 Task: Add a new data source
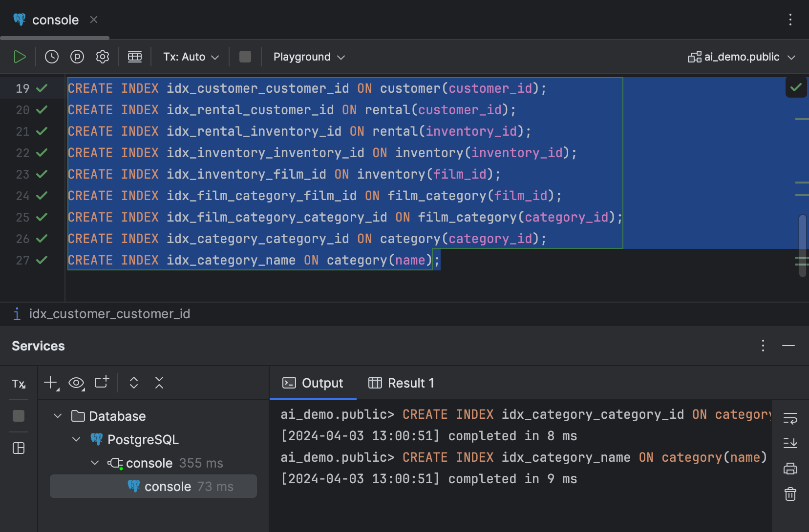[49, 383]
